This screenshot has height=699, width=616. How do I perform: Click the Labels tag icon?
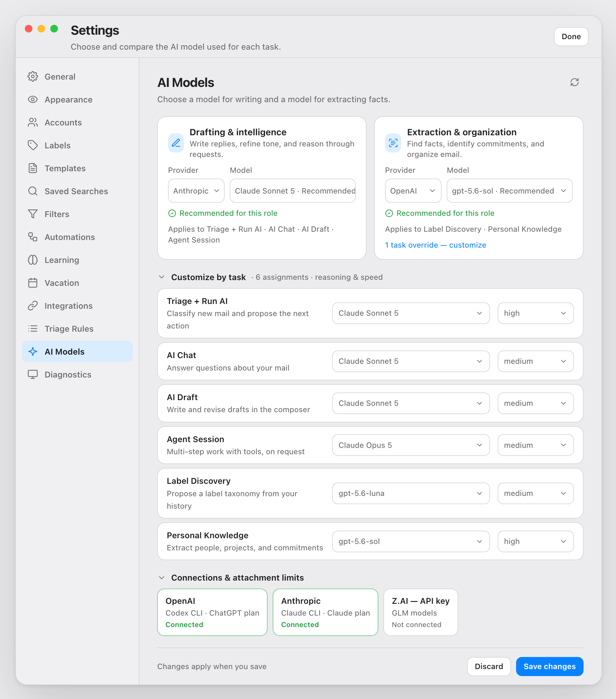tap(33, 145)
